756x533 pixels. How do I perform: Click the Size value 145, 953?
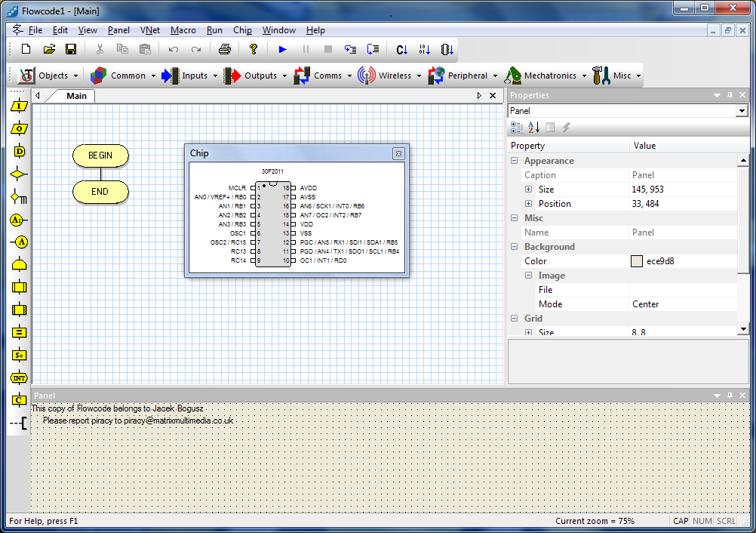(x=647, y=189)
